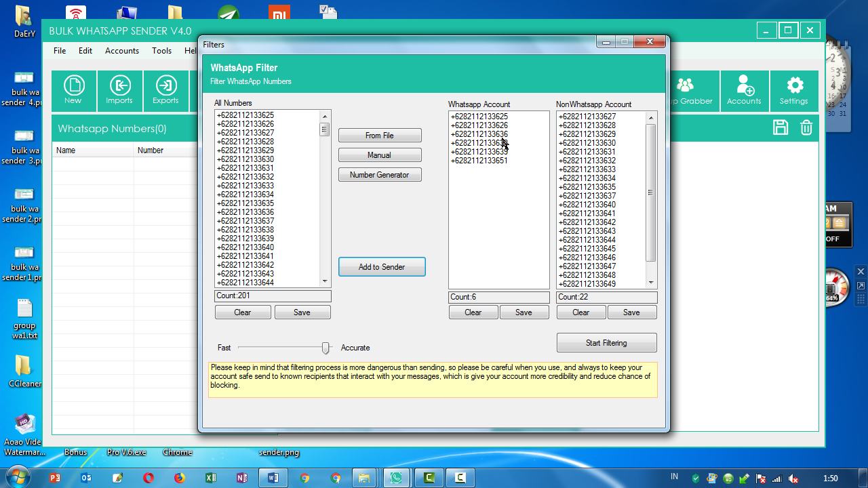Screen dimensions: 868x488
Task: Click the New icon in Bulk WhatsApp Sender toolbar
Action: tap(73, 91)
